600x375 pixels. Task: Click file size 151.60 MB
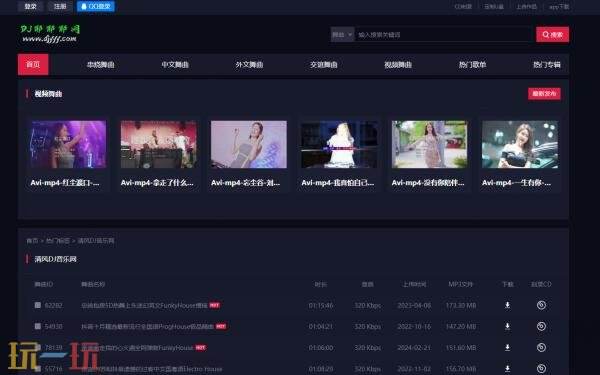click(x=461, y=347)
